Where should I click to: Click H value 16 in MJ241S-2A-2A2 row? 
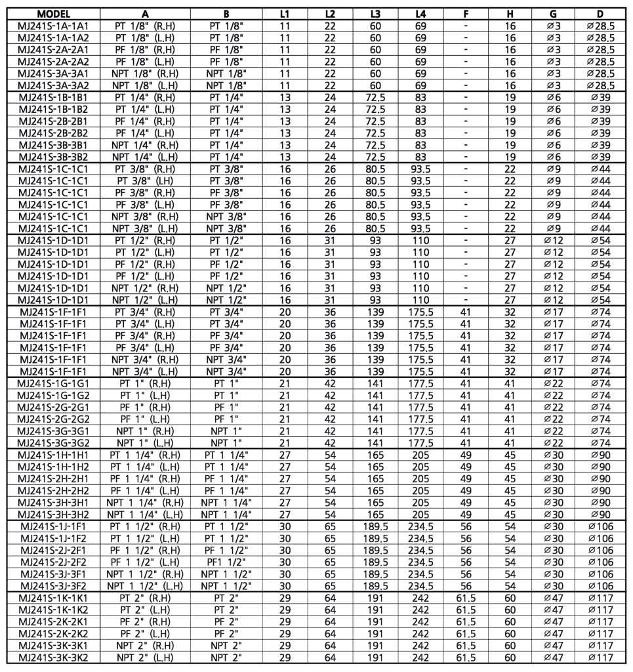[x=510, y=62]
